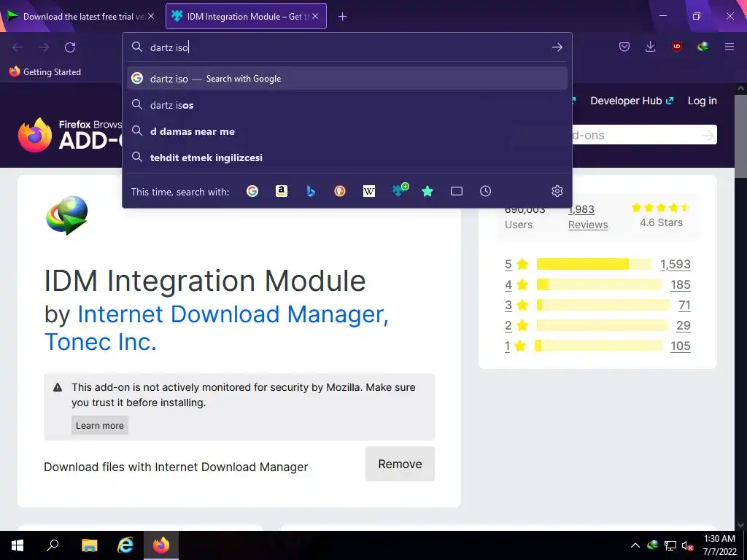
Task: Open search settings gear icon
Action: (557, 191)
